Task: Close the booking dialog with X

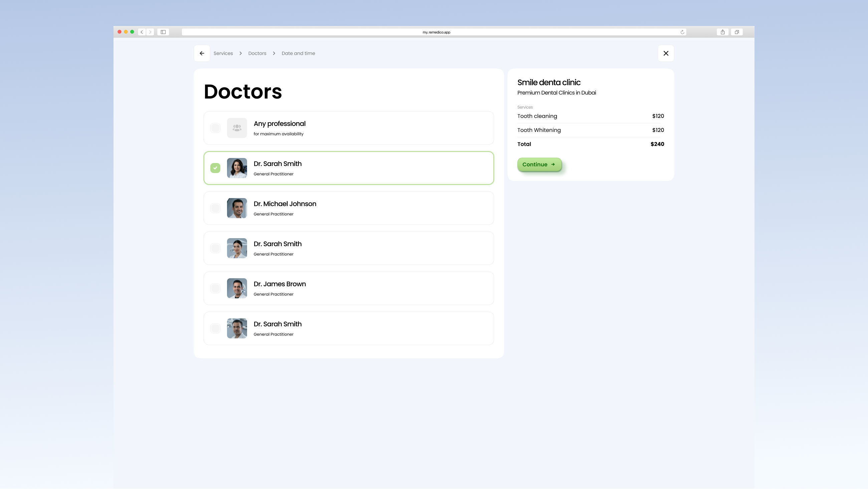Action: pyautogui.click(x=666, y=53)
